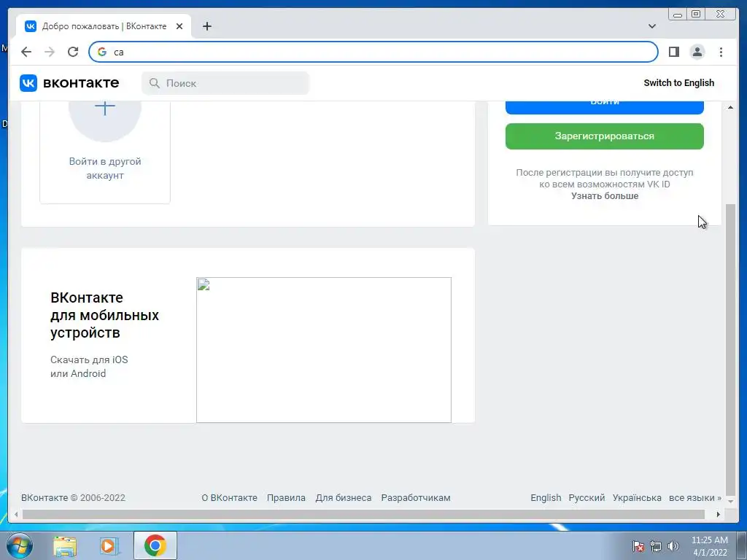
Task: Click the green Зарегистрироваться button
Action: (x=605, y=136)
